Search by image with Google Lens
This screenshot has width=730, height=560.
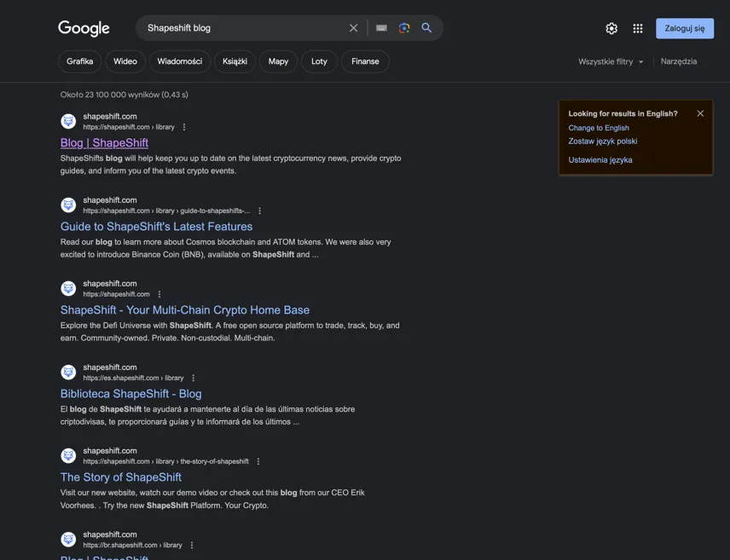coord(404,28)
